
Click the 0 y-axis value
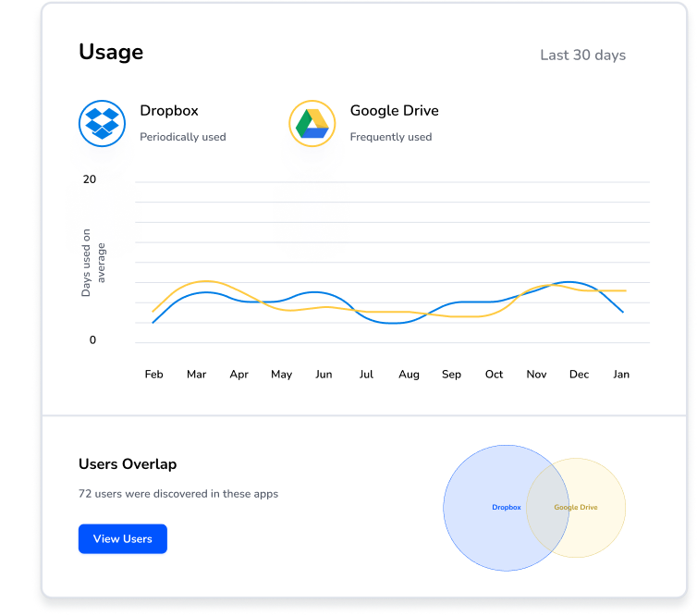click(92, 339)
